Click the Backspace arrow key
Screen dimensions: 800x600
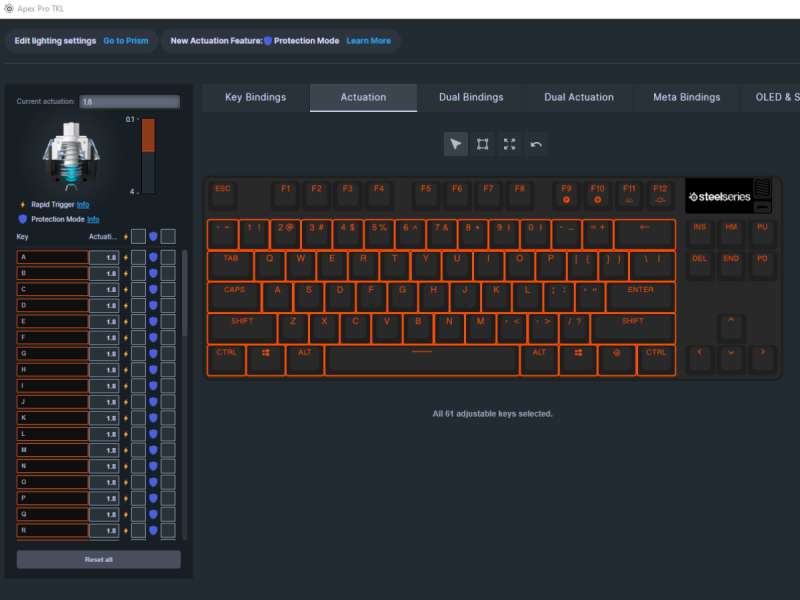click(645, 234)
